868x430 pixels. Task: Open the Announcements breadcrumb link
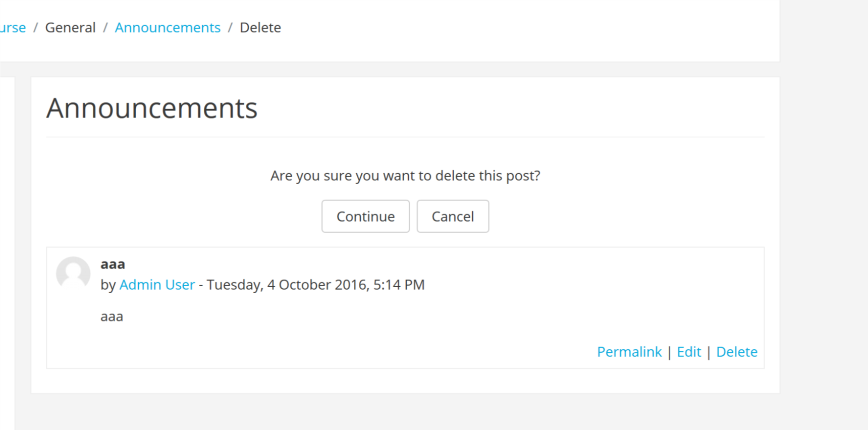click(x=168, y=27)
